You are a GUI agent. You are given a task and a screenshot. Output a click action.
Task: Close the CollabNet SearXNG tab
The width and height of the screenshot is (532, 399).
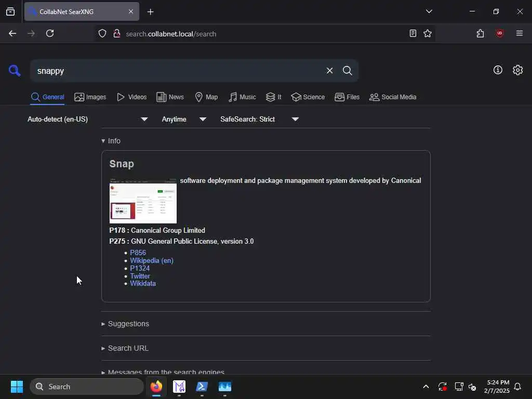[x=131, y=11]
